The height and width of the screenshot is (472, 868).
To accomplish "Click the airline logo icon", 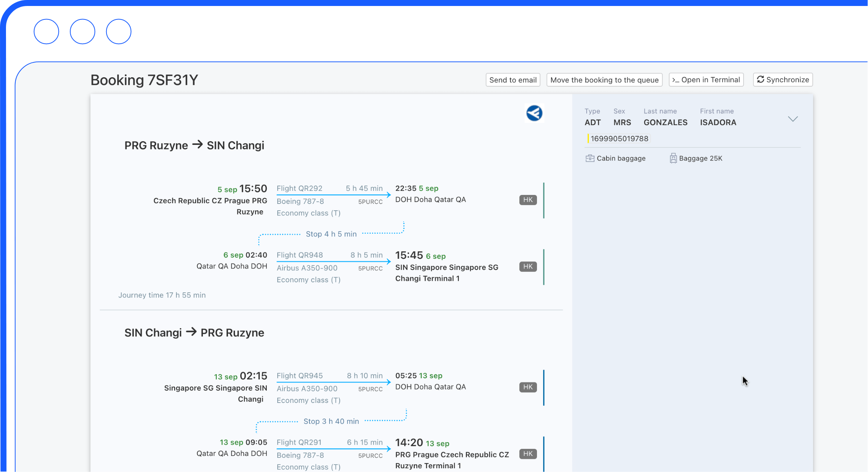I will pos(534,113).
